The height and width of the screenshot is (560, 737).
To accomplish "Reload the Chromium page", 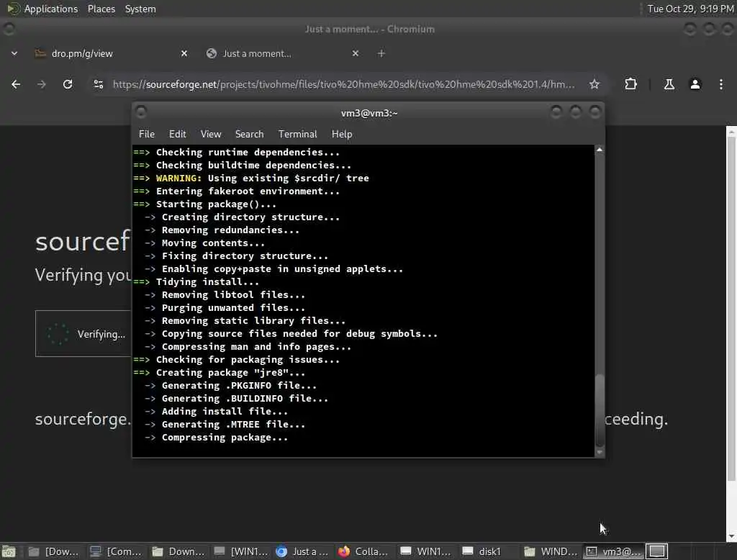I will tap(68, 84).
